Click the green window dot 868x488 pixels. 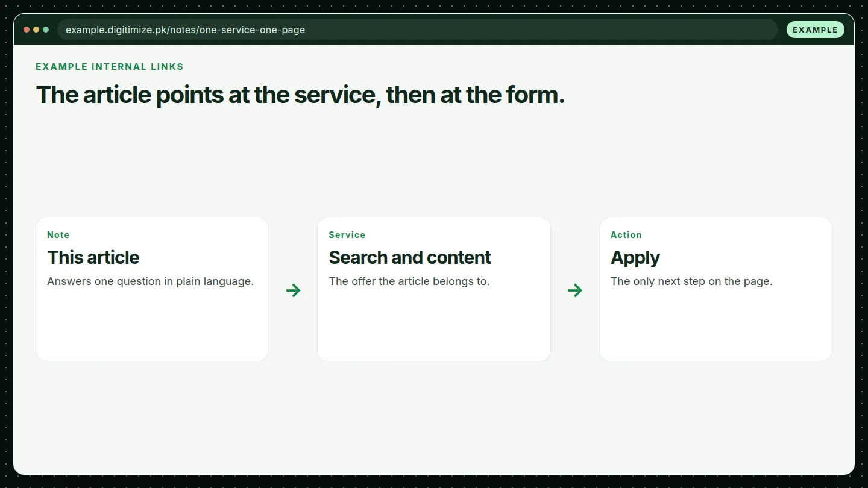[x=46, y=30]
